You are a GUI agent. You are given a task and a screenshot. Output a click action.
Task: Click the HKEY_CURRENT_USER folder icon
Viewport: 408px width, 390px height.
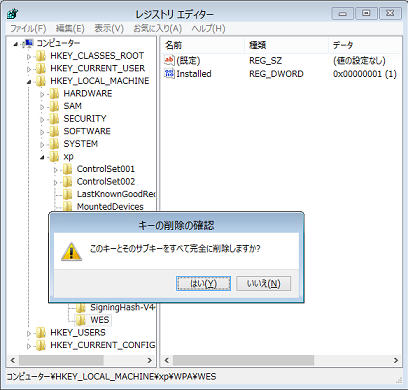click(41, 68)
